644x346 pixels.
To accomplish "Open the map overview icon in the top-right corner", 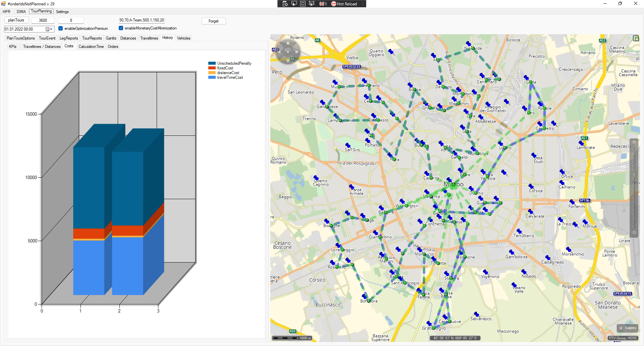I will [636, 38].
